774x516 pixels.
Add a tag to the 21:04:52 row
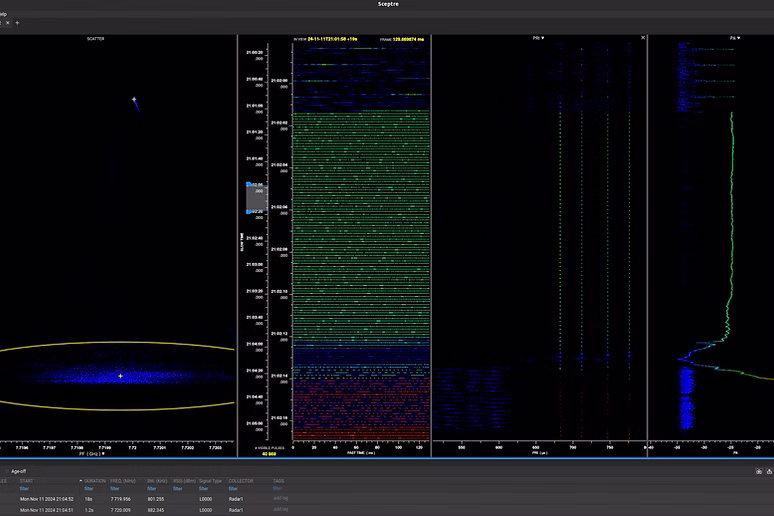click(280, 498)
